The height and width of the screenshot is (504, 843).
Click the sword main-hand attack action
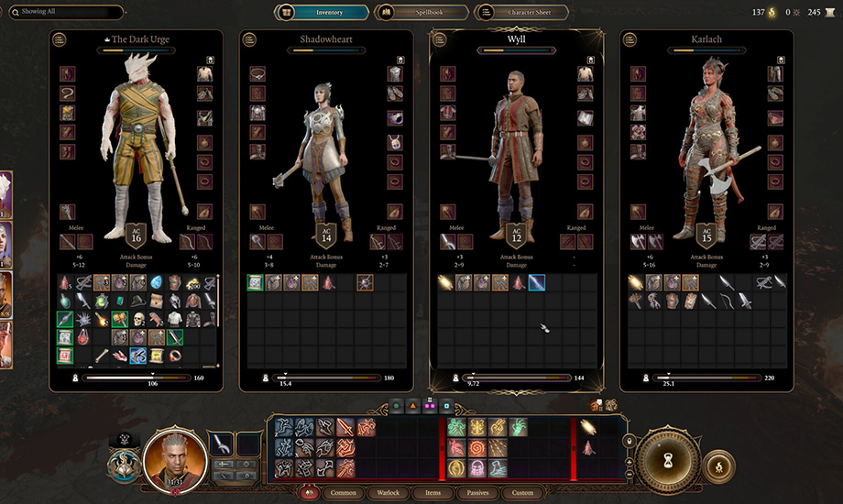(345, 428)
